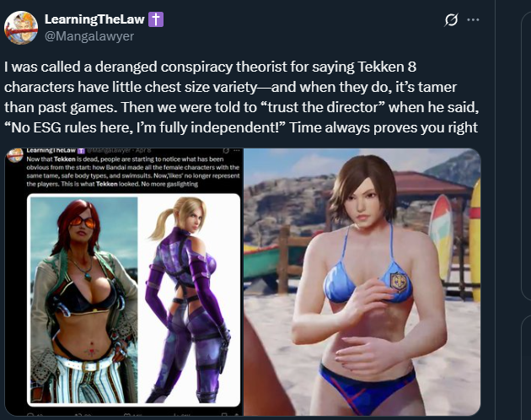The width and height of the screenshot is (531, 420).
Task: Open the left attached screenshot image
Action: (124, 282)
